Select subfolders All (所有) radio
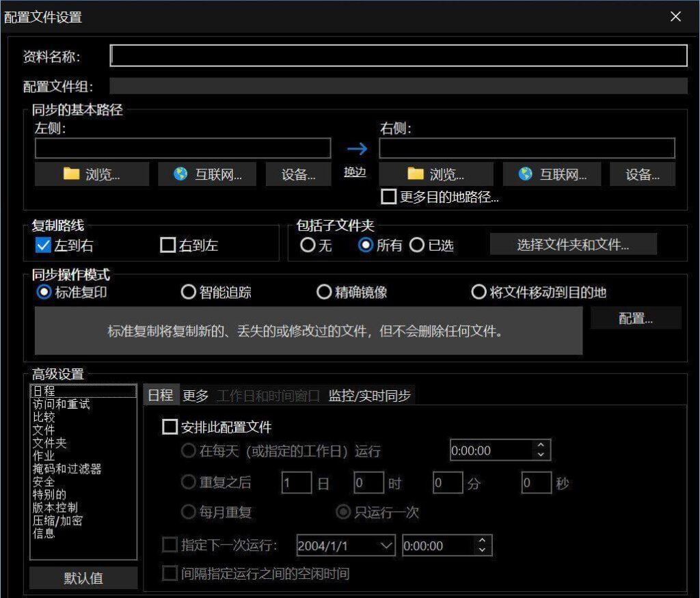 [x=366, y=245]
